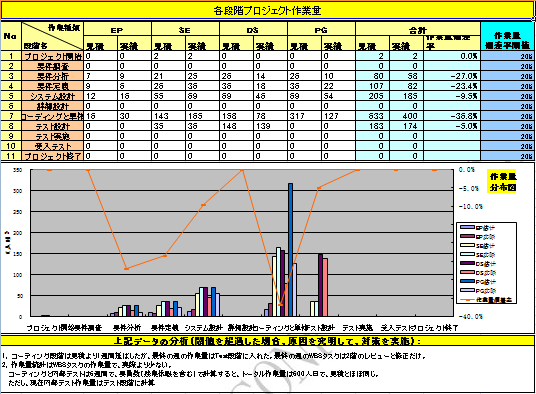
Task: Click the orange deviation line legend entry
Action: [485, 300]
